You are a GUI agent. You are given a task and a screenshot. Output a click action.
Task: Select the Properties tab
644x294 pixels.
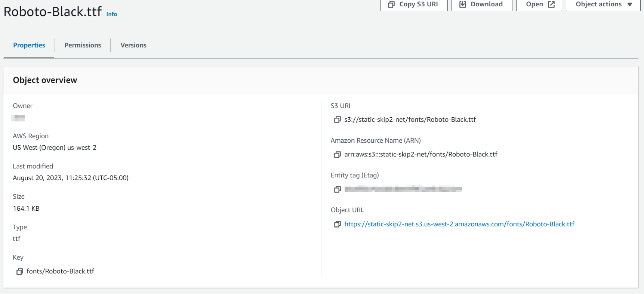coord(29,45)
